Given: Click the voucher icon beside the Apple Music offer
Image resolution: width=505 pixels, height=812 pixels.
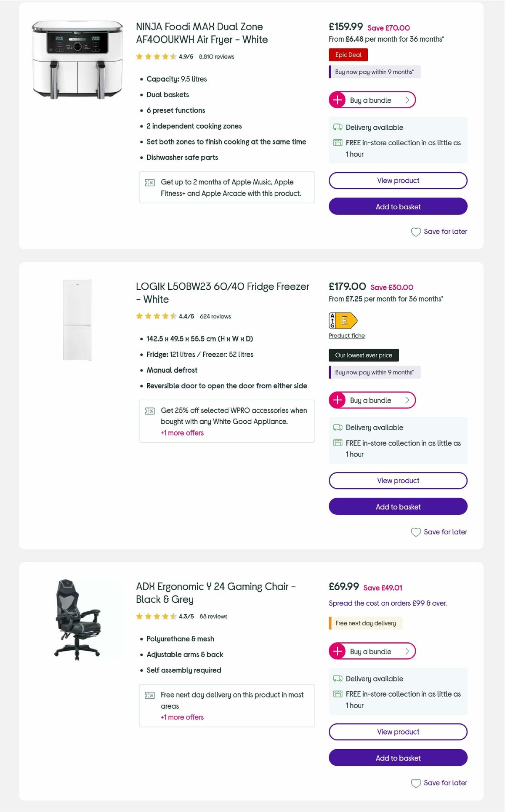Looking at the screenshot, I should tap(150, 183).
